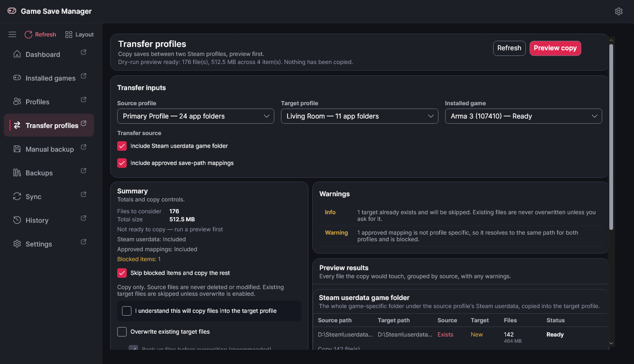
Task: Click the Target path column header
Action: (x=394, y=320)
